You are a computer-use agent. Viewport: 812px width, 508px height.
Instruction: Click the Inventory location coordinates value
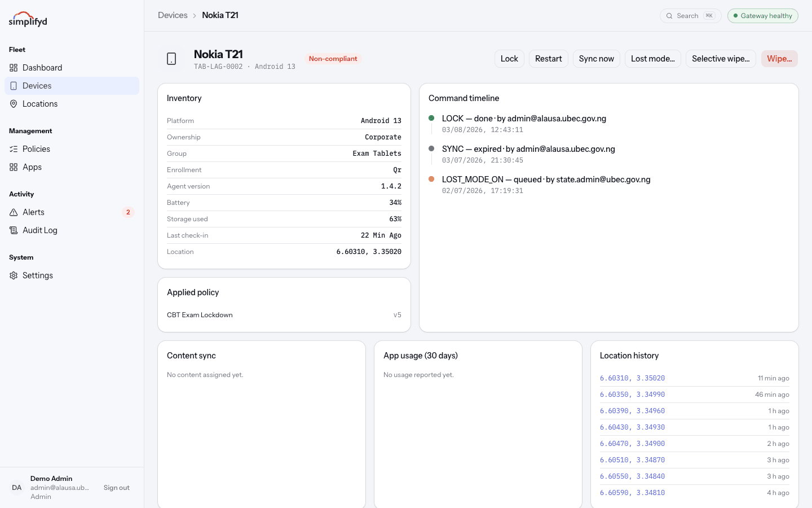coord(369,252)
